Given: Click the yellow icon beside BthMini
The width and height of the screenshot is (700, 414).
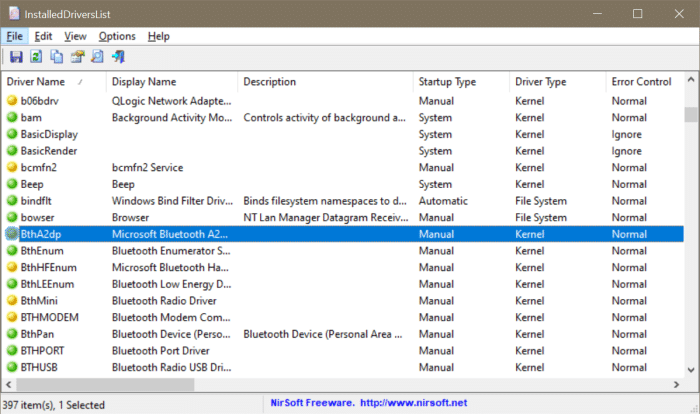Looking at the screenshot, I should point(12,301).
